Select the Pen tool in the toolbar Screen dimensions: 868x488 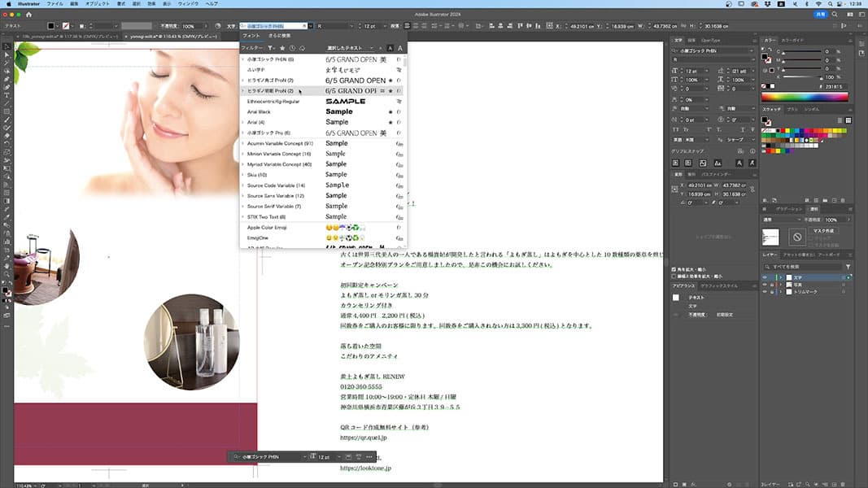(x=7, y=79)
